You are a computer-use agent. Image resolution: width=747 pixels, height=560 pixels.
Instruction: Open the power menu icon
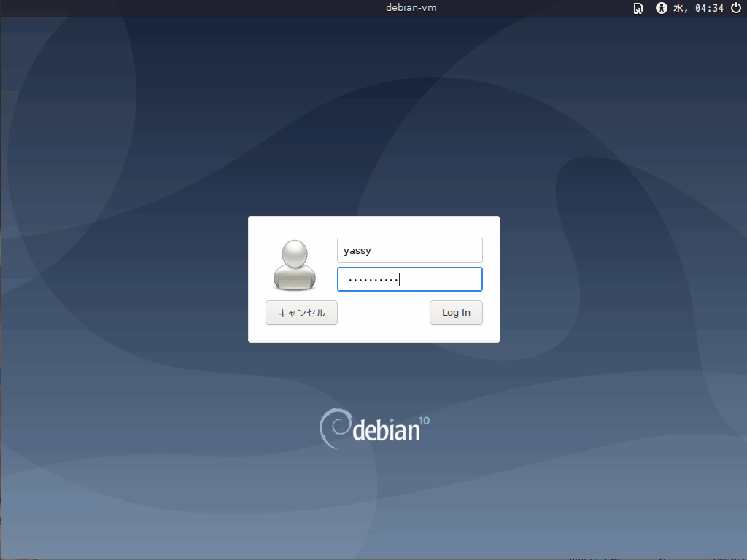tap(736, 7)
